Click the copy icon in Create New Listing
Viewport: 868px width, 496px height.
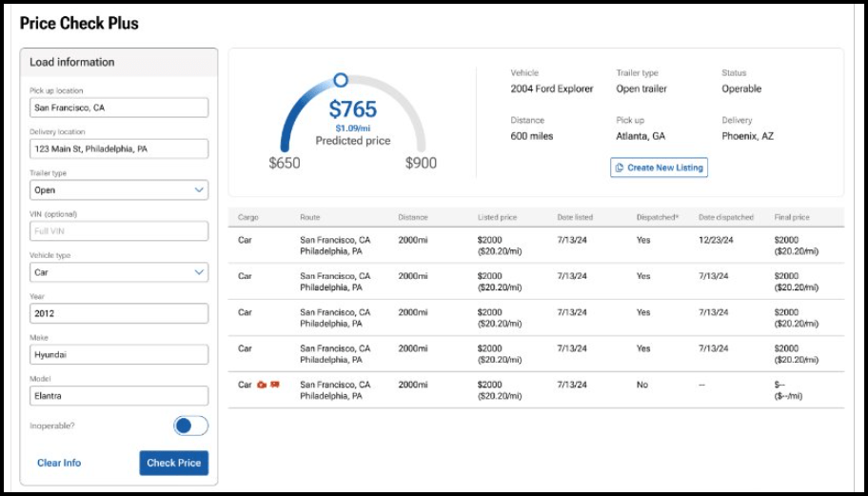(x=620, y=168)
